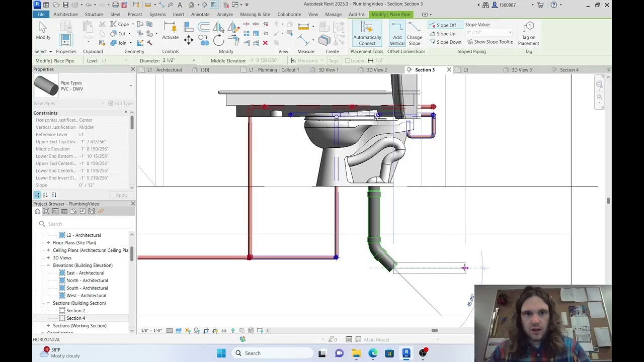Image resolution: width=644 pixels, height=362 pixels.
Task: Toggle sort descending in Properties palette
Action: 54,195
